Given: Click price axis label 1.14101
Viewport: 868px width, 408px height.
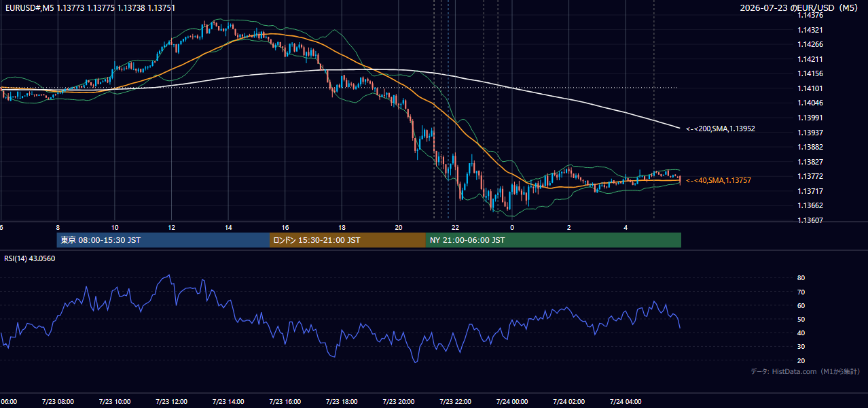Looking at the screenshot, I should pos(810,88).
